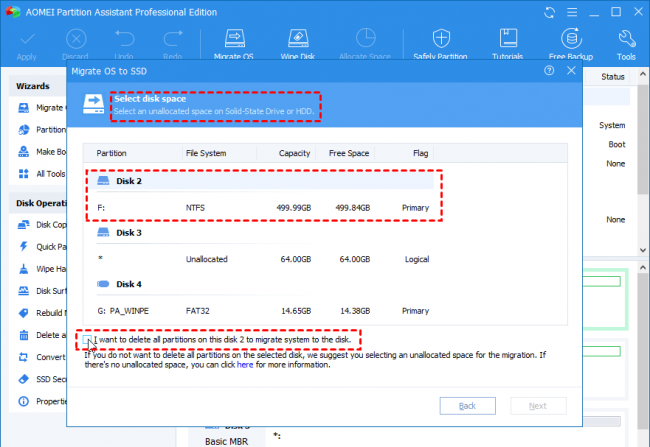Open the Tools wrench icon
Image resolution: width=650 pixels, height=447 pixels.
click(626, 39)
